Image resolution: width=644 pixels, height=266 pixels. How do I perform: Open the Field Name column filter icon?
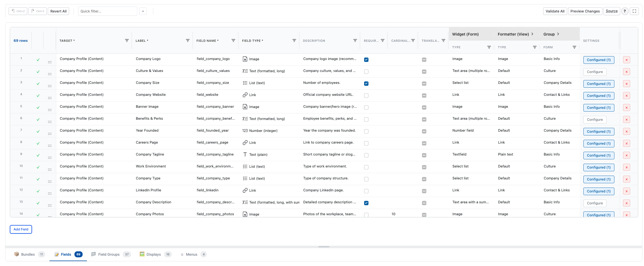pyautogui.click(x=233, y=40)
